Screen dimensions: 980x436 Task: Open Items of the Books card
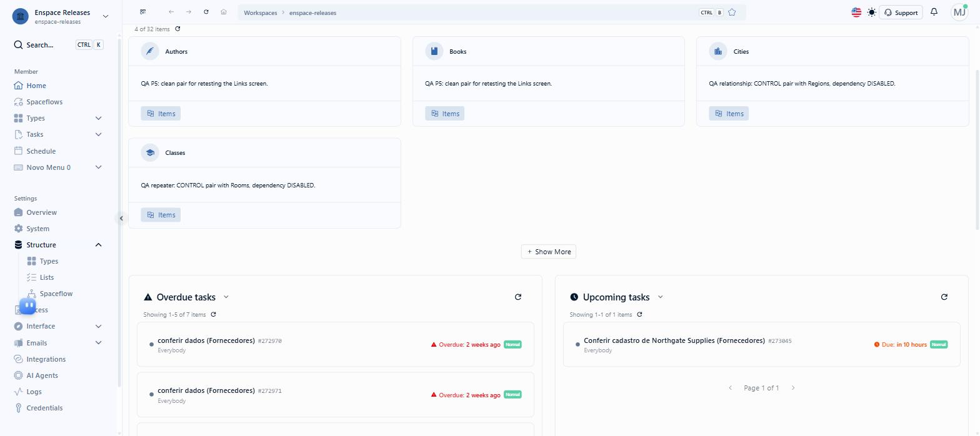click(x=445, y=114)
